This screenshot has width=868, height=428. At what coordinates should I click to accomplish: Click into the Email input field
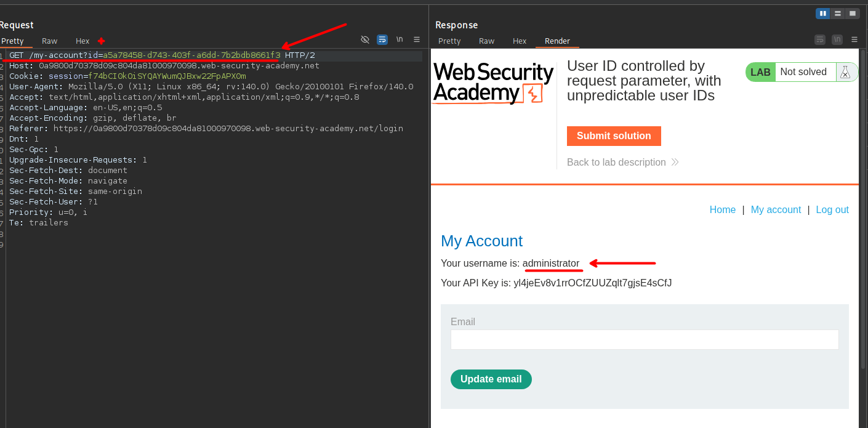pos(645,340)
